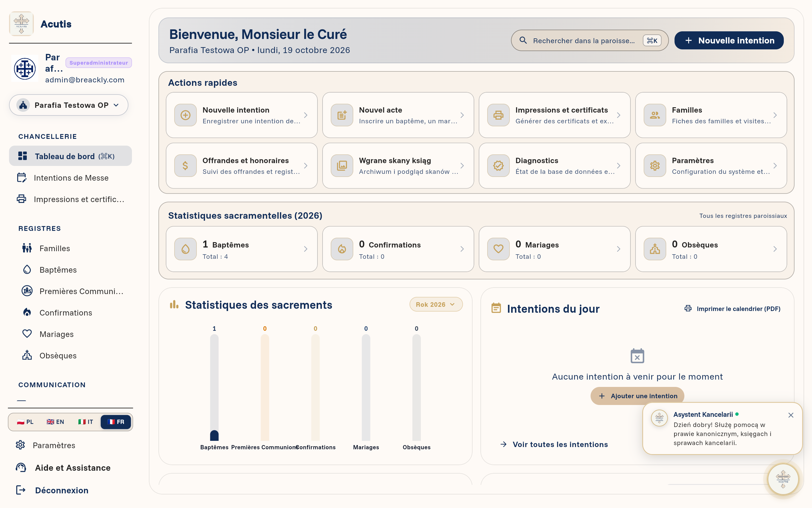
Task: Click the Diagnostics badge check icon
Action: point(498,166)
